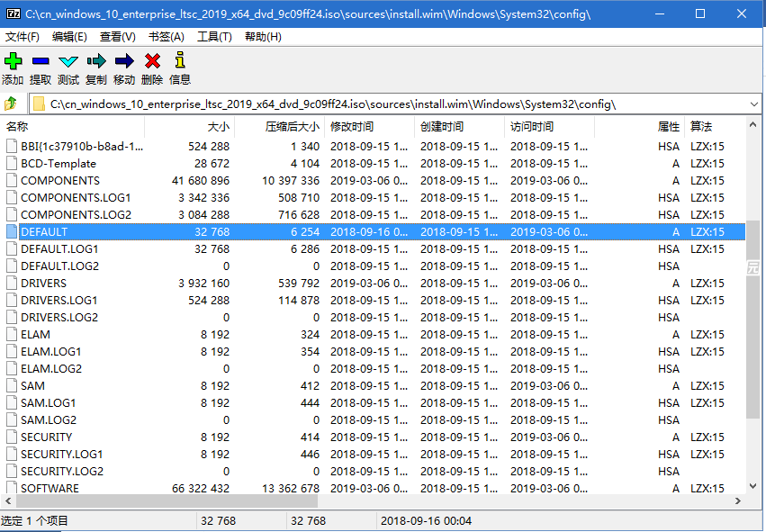This screenshot has height=532, width=766.
Task: Open the 查看(V) menu
Action: click(117, 37)
